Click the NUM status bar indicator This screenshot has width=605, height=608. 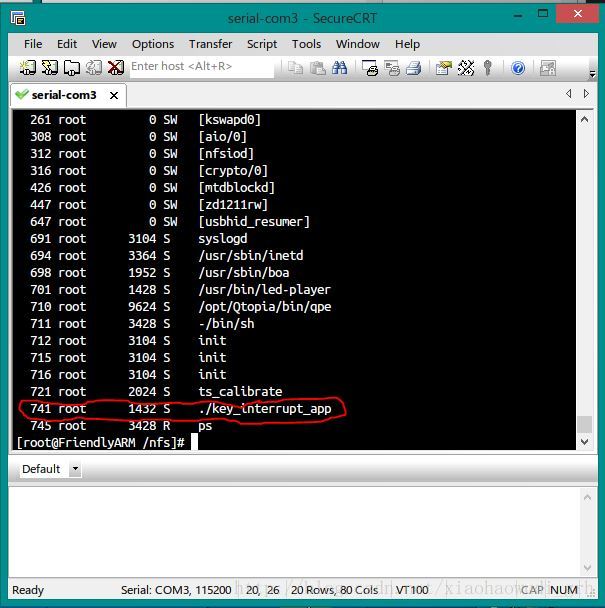(x=564, y=590)
